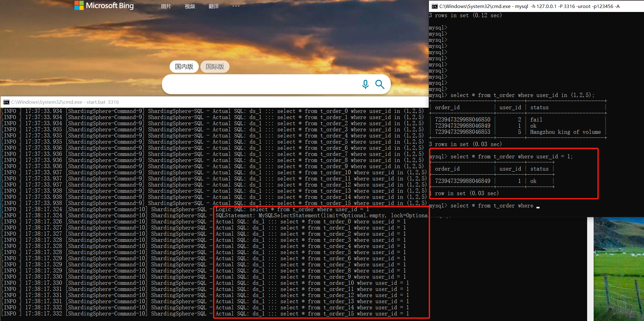The height and width of the screenshot is (321, 644).
Task: Click the cmd icon on the mysql window
Action: point(434,6)
